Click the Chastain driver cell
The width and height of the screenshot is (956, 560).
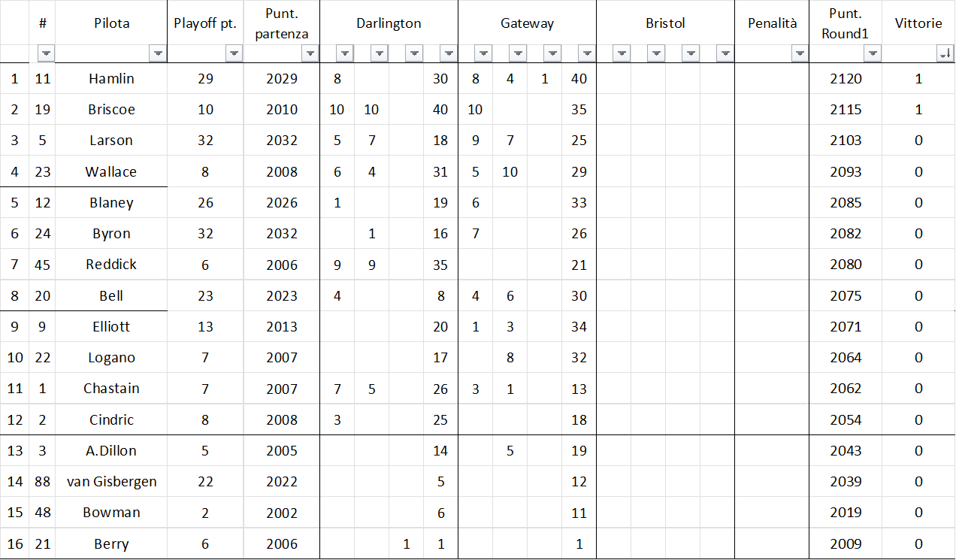(111, 389)
